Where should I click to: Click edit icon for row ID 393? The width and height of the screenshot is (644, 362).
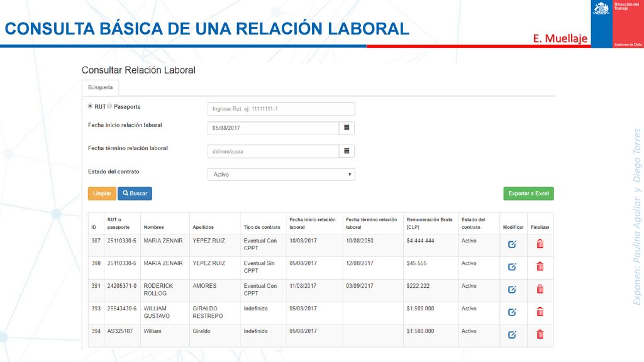click(512, 312)
